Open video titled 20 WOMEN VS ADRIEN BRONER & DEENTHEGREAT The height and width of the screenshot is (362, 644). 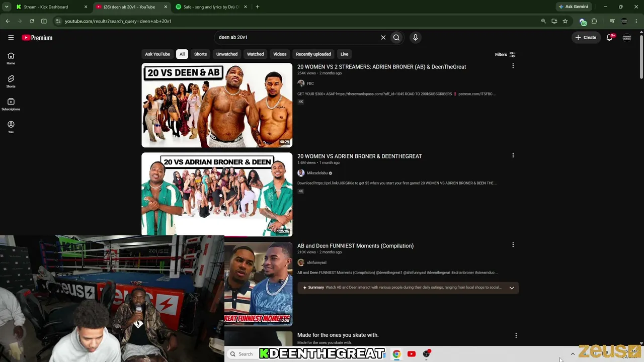click(359, 156)
